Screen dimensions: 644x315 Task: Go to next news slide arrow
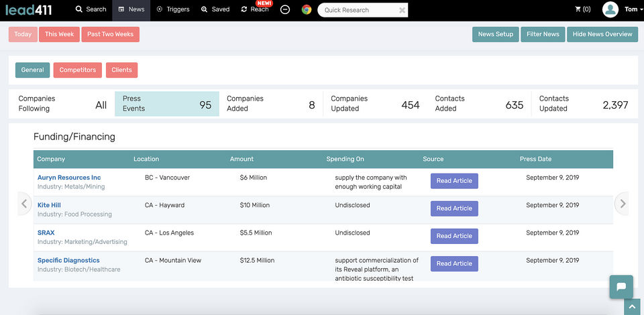pos(623,204)
